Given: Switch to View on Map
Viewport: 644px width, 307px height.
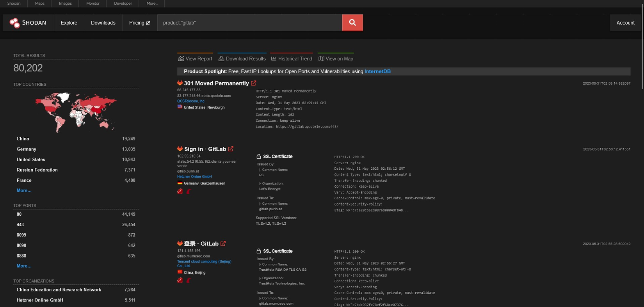Looking at the screenshot, I should point(336,58).
